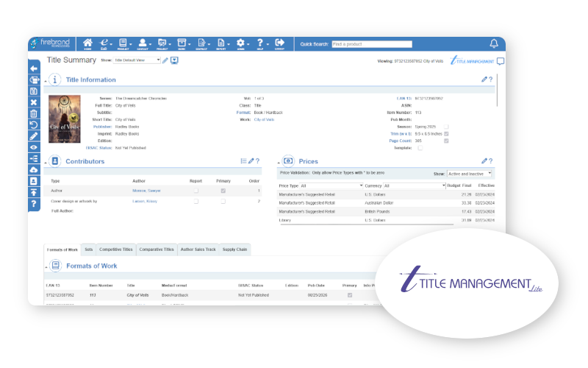Edit the view using pencil beside Show
The width and height of the screenshot is (588, 368).
pos(165,60)
